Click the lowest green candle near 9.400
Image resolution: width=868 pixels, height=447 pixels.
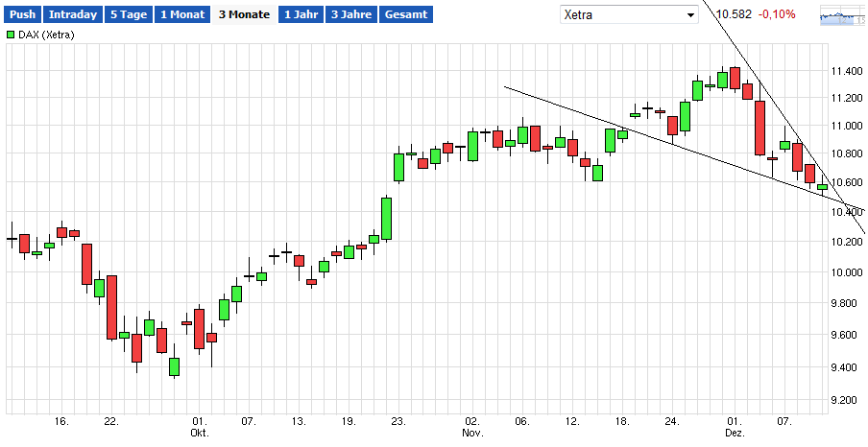pyautogui.click(x=174, y=366)
